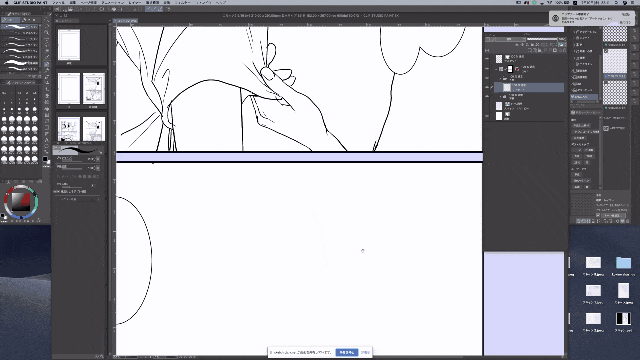
Task: Open the first menu after the app name
Action: (58, 2)
